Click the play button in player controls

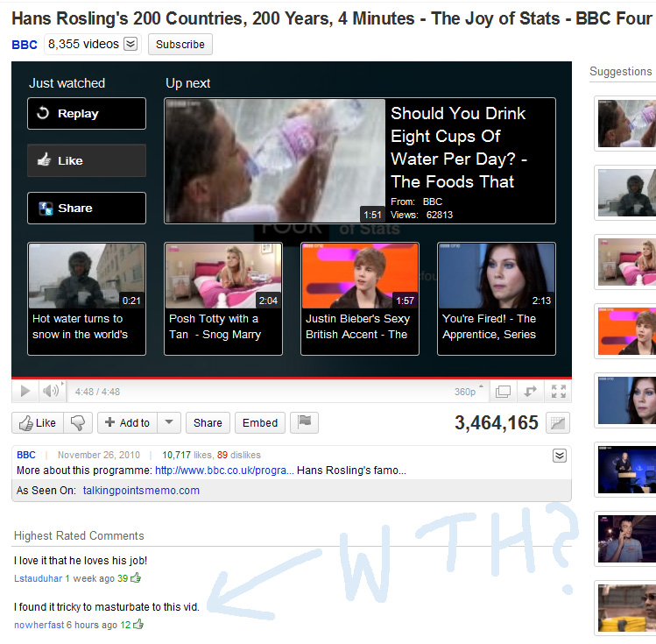[25, 392]
